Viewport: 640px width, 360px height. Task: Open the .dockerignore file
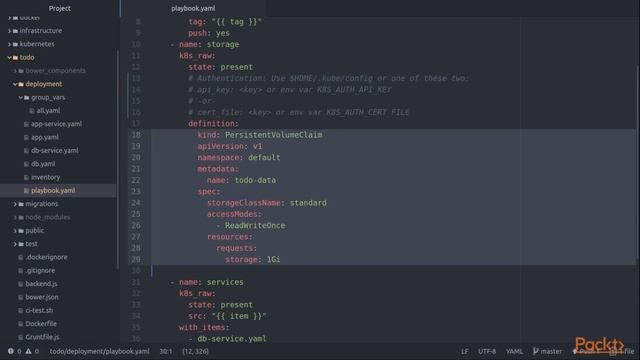[x=47, y=257]
